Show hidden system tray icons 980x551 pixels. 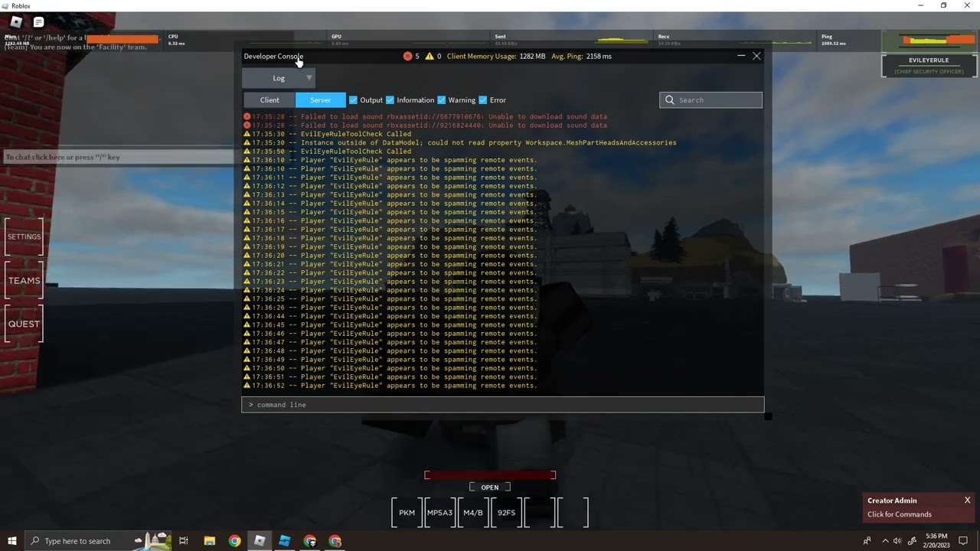click(885, 541)
